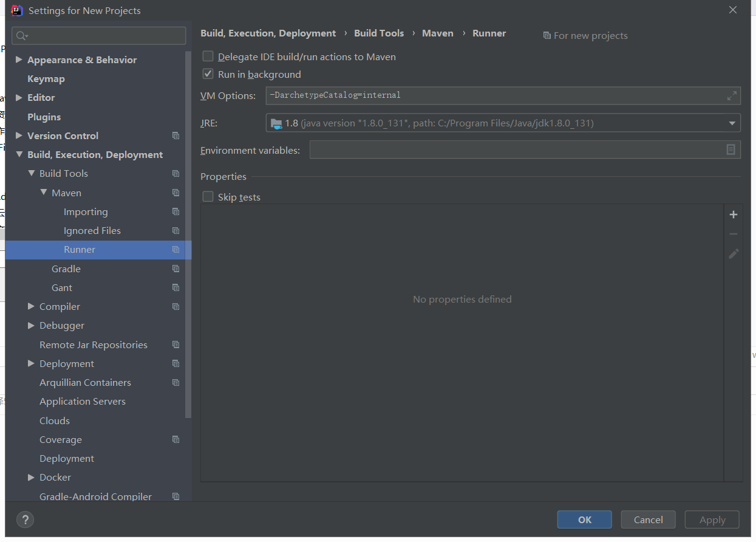Click the Cancel button

pos(649,520)
